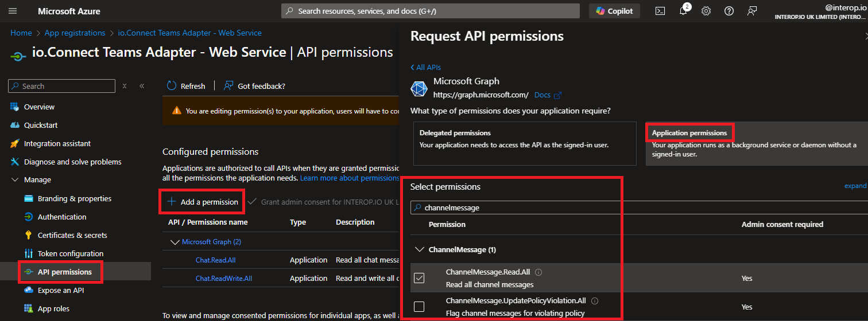Open Certificates & secrets in sidebar

(x=72, y=235)
